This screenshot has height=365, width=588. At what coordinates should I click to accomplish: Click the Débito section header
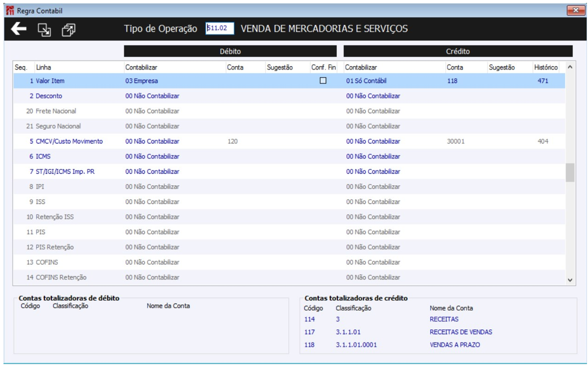(x=230, y=51)
